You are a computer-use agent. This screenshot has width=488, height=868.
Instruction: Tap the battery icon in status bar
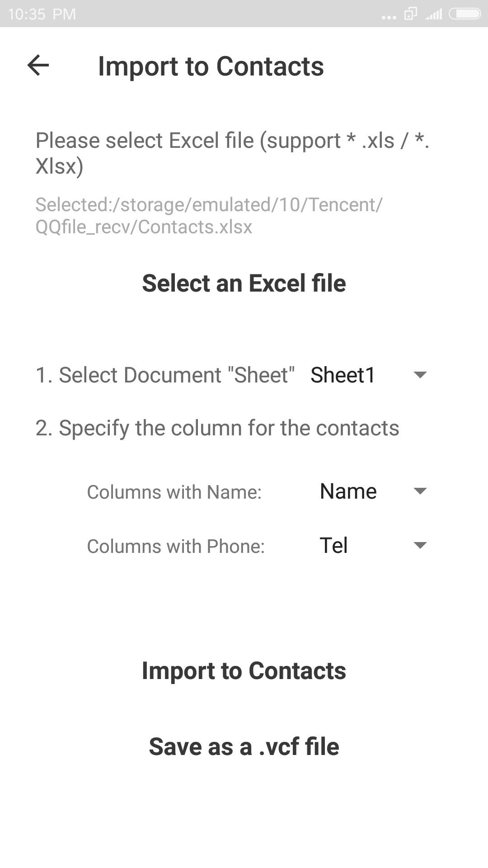point(465,14)
